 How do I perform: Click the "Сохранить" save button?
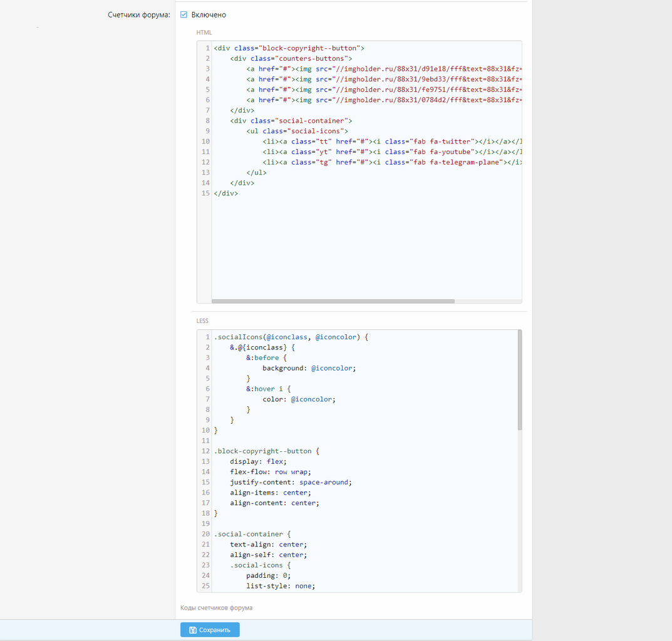210,630
